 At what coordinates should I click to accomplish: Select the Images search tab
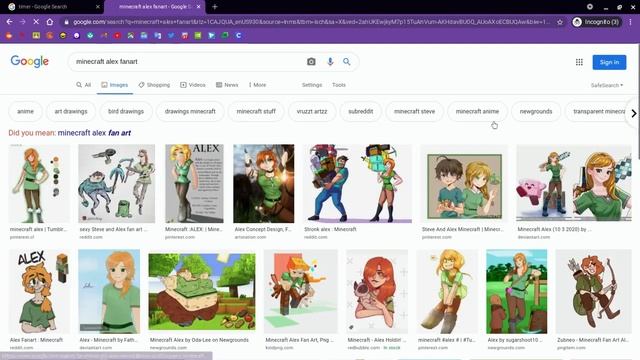[115, 85]
